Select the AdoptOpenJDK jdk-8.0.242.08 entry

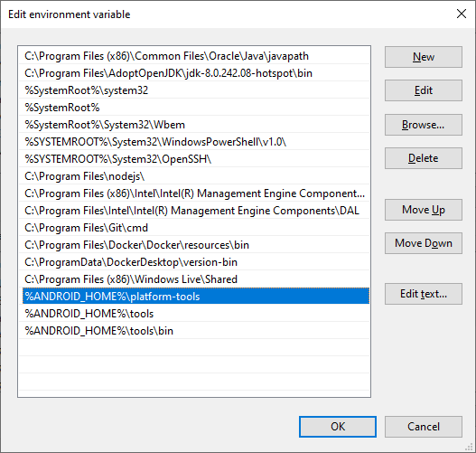click(x=194, y=73)
